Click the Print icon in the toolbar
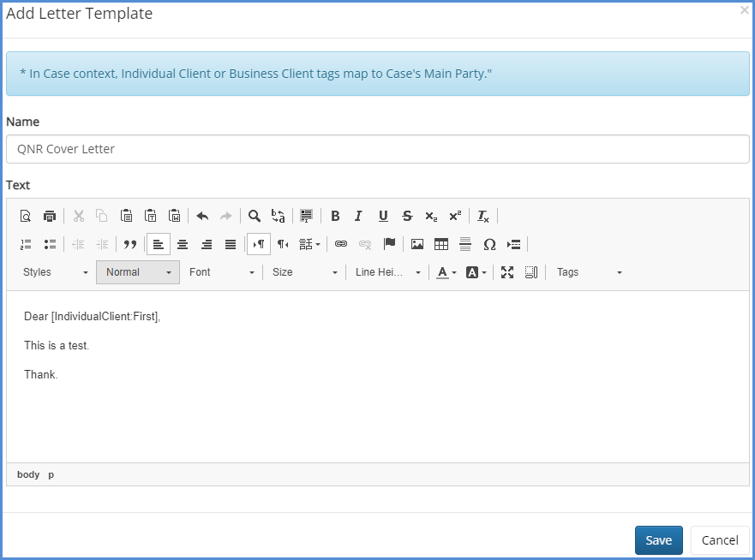This screenshot has height=560, width=755. point(50,216)
